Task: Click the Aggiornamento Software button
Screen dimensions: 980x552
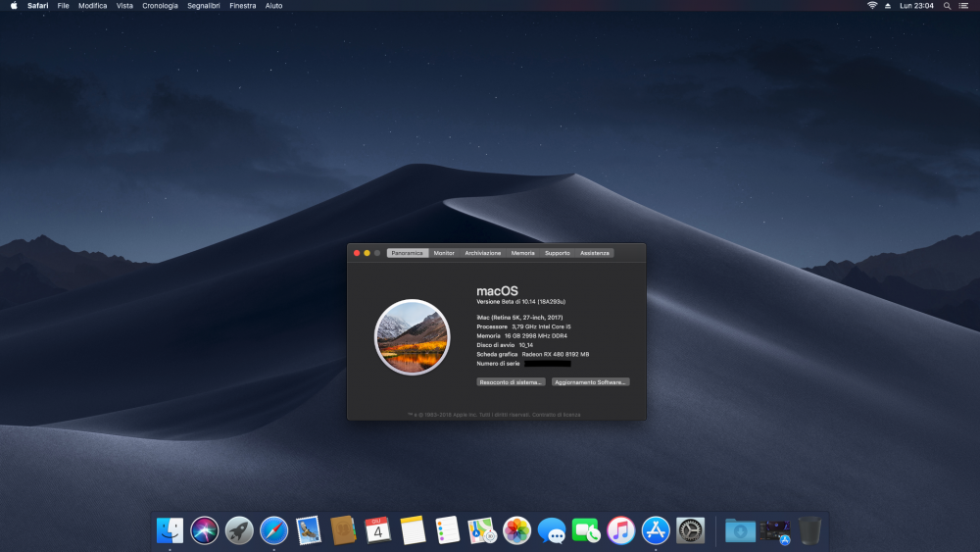Action: 590,382
